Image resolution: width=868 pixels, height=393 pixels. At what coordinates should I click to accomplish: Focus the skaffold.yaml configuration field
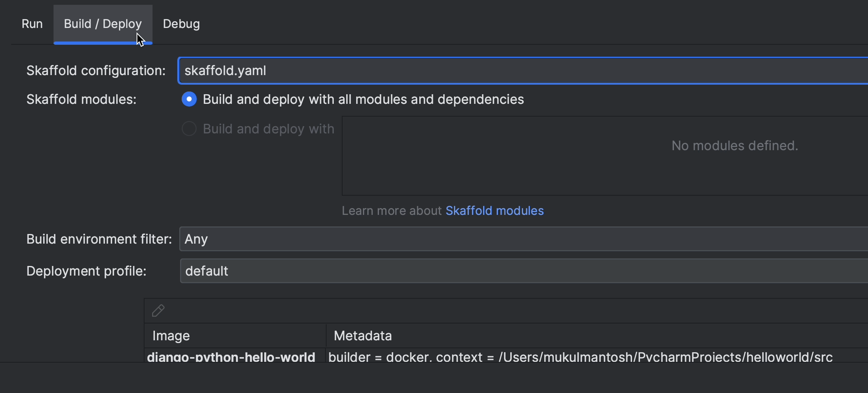tap(523, 71)
